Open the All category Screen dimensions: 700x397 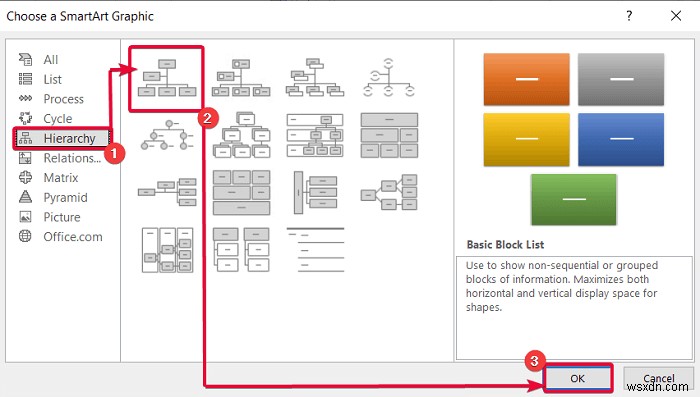[x=50, y=59]
